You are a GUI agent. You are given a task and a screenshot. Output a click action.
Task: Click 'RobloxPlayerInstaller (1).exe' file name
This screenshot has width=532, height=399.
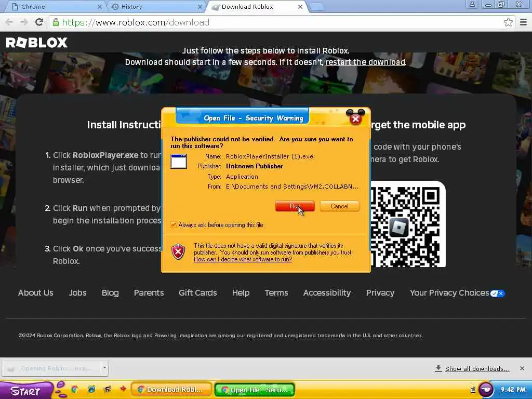click(270, 156)
